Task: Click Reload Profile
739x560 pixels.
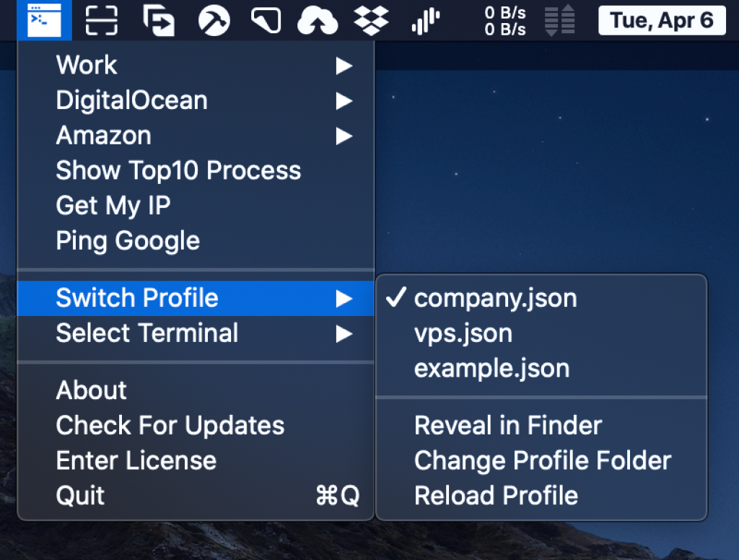Action: pos(496,496)
